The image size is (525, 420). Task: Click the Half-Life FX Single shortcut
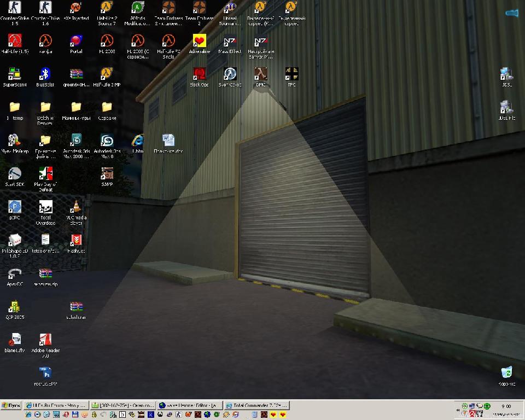pyautogui.click(x=168, y=46)
